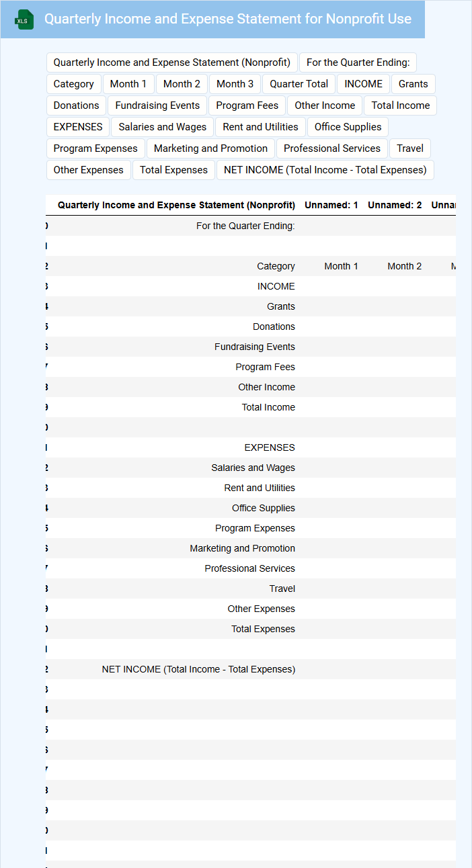Choose the Quarter Total tag
The height and width of the screenshot is (868, 472).
(299, 84)
